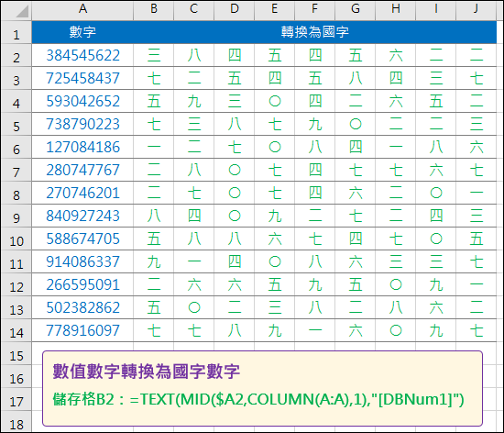Select column J header
504x433 pixels.
(x=476, y=10)
